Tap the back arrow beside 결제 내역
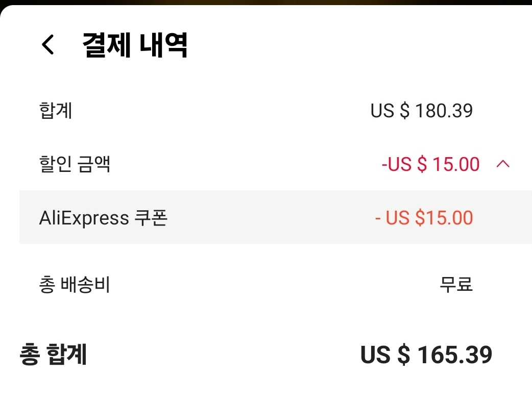The image size is (532, 402). tap(48, 45)
